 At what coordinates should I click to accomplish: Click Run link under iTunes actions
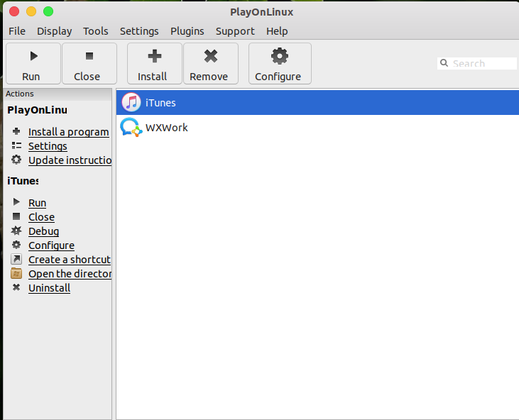(x=37, y=203)
